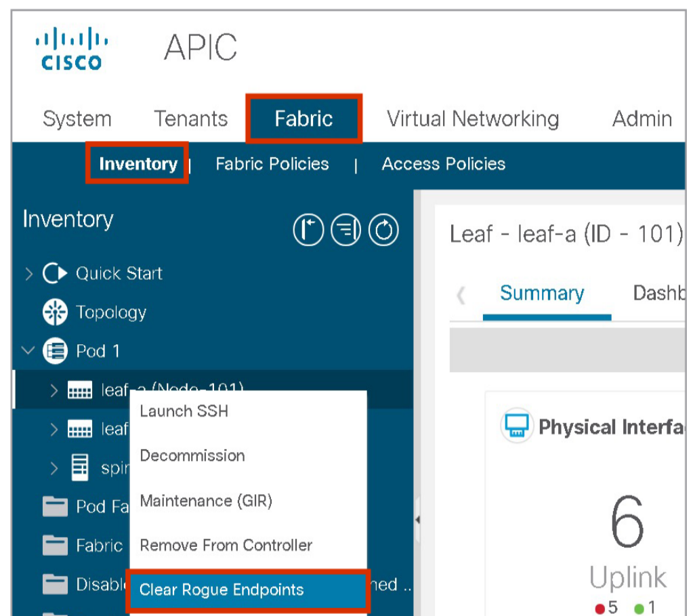Expand the spine node chevron
Image resolution: width=693 pixels, height=616 pixels.
click(54, 468)
